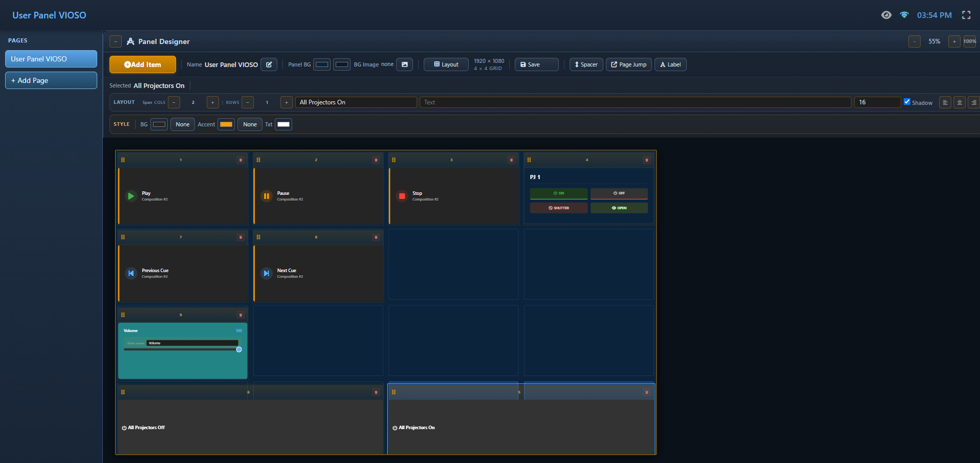Delete the All Projectors On tile
Viewport: 980px width, 463px height.
point(647,392)
